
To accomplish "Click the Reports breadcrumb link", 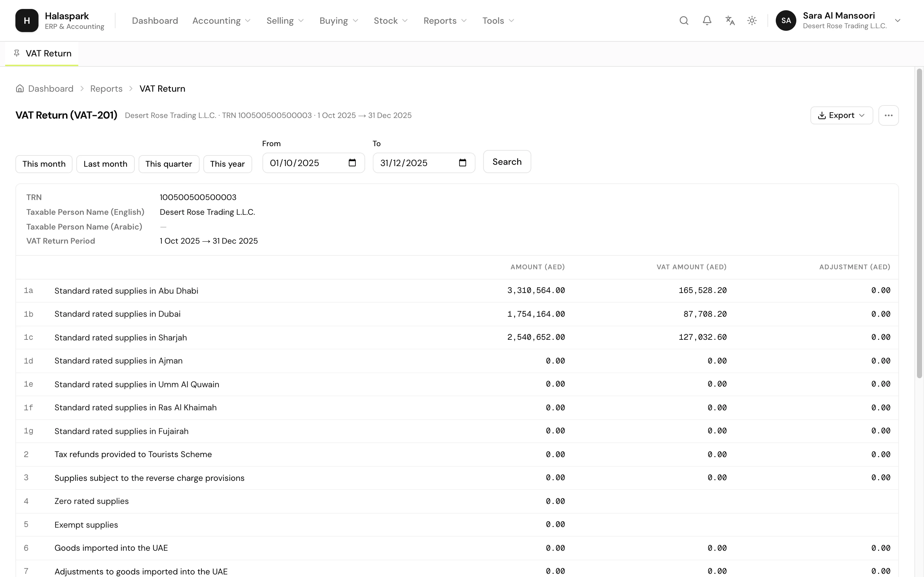I will pyautogui.click(x=106, y=88).
